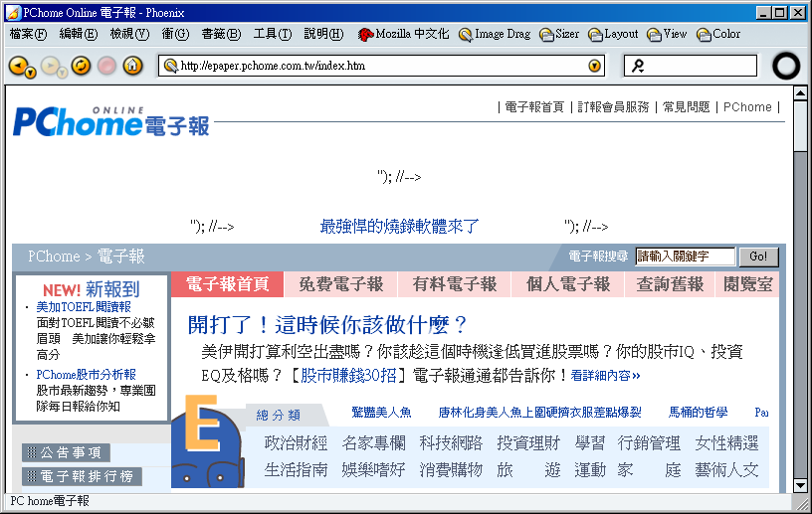
Task: Select the red 電子報首頁 tab
Action: [227, 284]
